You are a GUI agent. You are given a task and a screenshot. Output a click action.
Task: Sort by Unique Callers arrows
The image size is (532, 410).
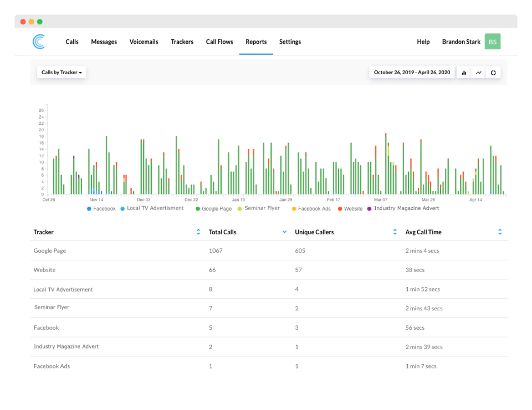coord(395,232)
